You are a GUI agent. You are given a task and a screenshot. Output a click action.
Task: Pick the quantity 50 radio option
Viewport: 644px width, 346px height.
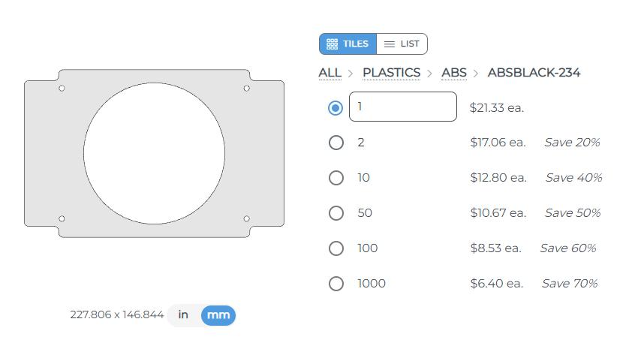click(336, 213)
